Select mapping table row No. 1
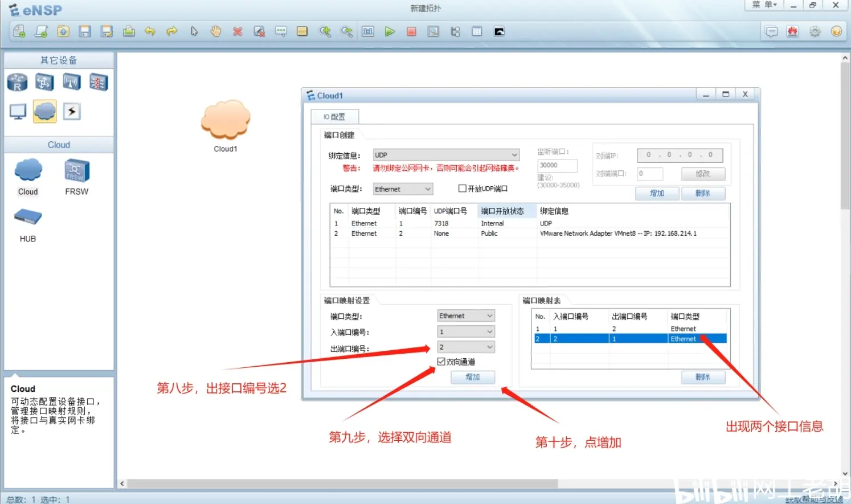 coord(629,329)
